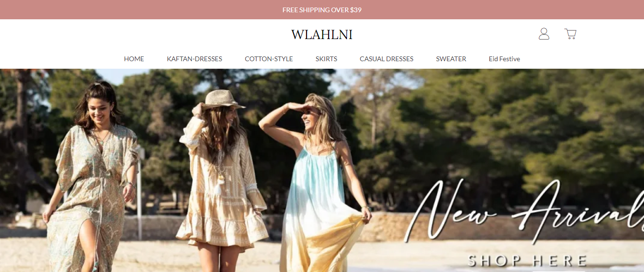Open the user account icon
This screenshot has width=644, height=272.
tap(544, 34)
